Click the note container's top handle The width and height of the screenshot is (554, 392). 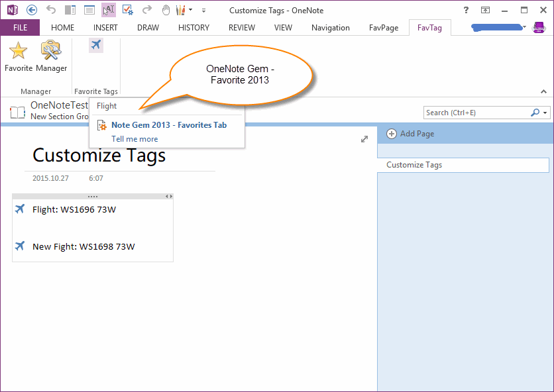[93, 197]
